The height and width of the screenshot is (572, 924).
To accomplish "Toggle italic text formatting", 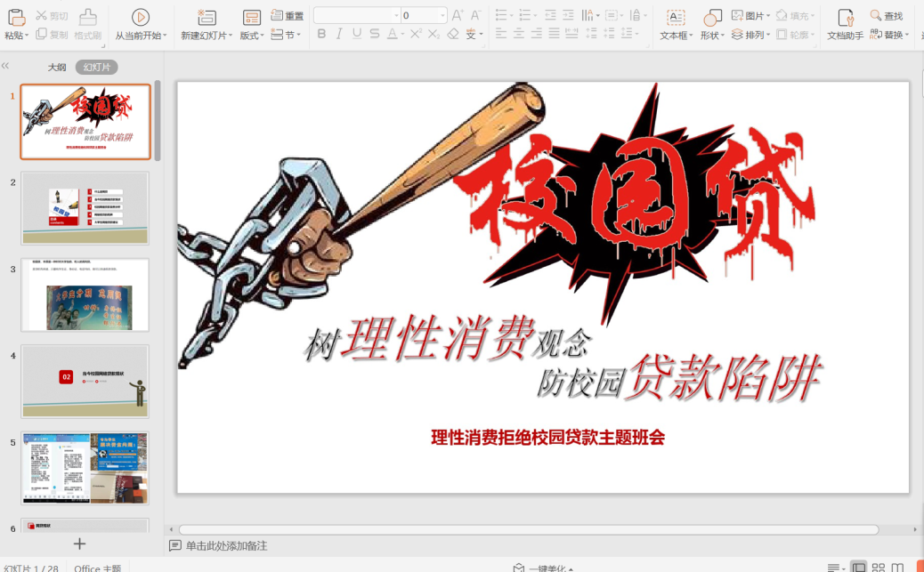I will (x=339, y=34).
